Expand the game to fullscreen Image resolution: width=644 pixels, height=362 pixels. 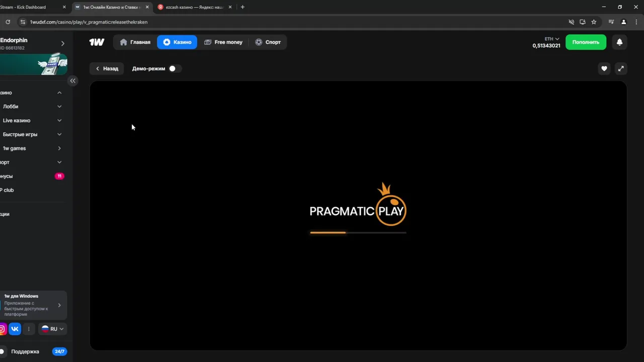[x=621, y=69]
